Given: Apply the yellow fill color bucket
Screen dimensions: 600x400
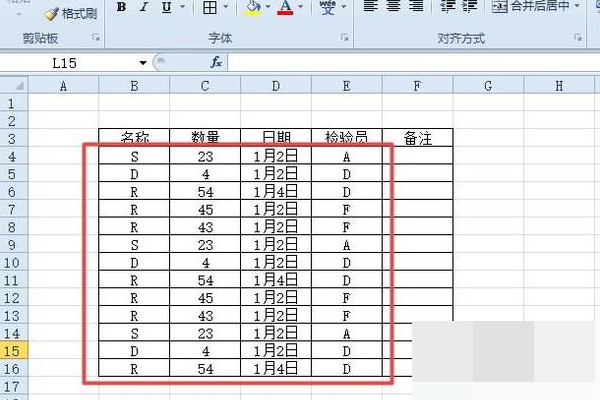Looking at the screenshot, I should [253, 8].
